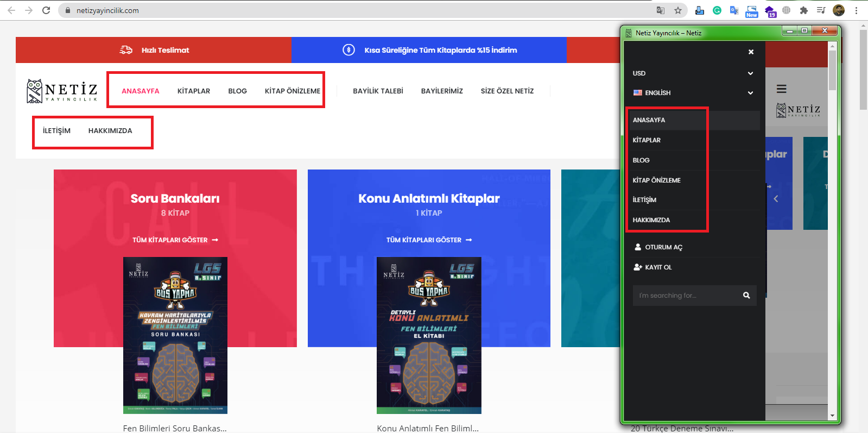Click the blue phone-and-desktop extension icon
The image size is (868, 433).
[x=700, y=10]
